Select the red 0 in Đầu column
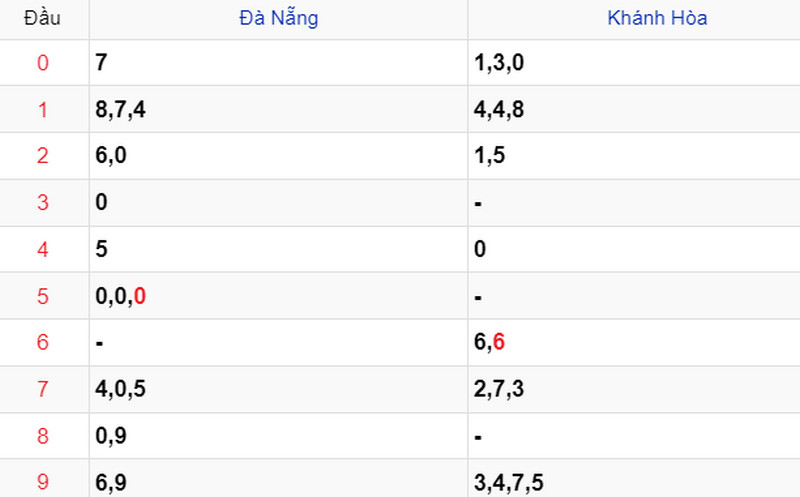Image resolution: width=800 pixels, height=497 pixels. [43, 63]
